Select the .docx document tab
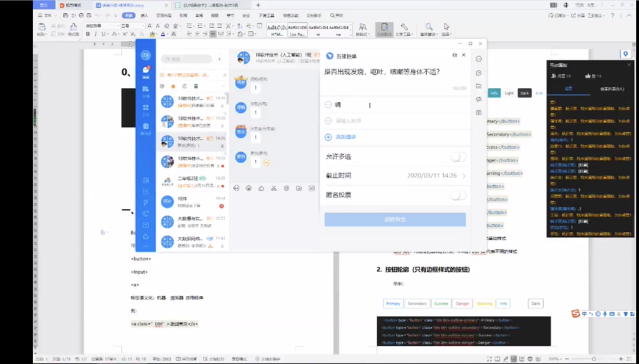639x364 pixels. click(x=132, y=6)
